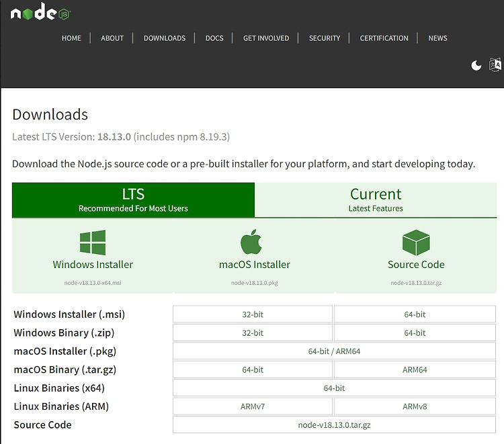Download macOS Binary (.tar.gz) 64-bit
The image size is (504, 444).
[x=253, y=369]
